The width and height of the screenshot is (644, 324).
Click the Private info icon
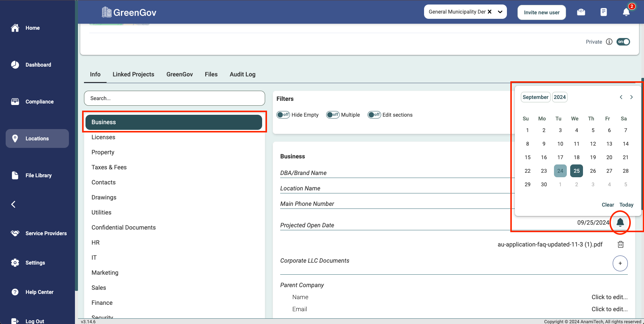(x=609, y=42)
